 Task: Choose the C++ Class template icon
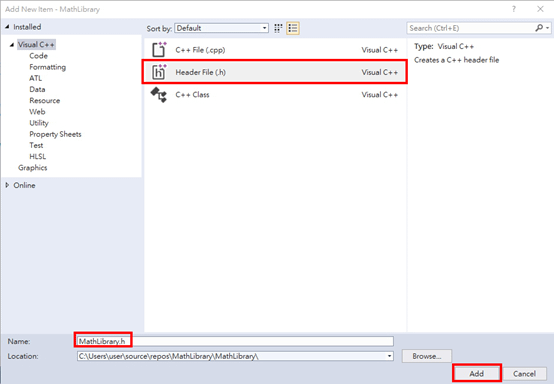159,95
